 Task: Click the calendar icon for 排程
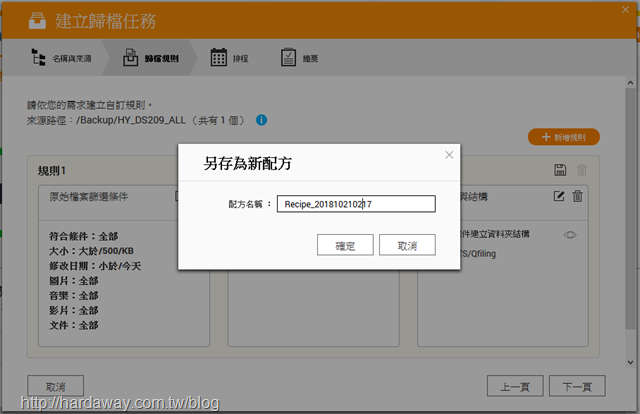(219, 57)
